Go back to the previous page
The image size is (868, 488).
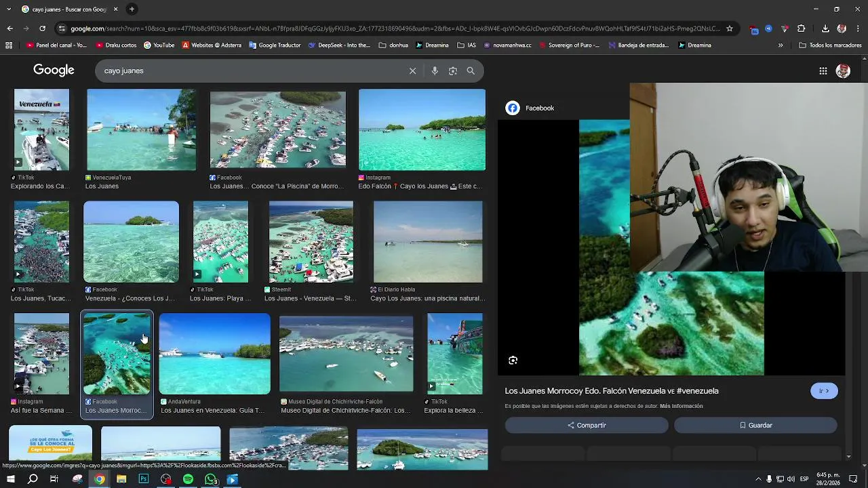point(9,28)
